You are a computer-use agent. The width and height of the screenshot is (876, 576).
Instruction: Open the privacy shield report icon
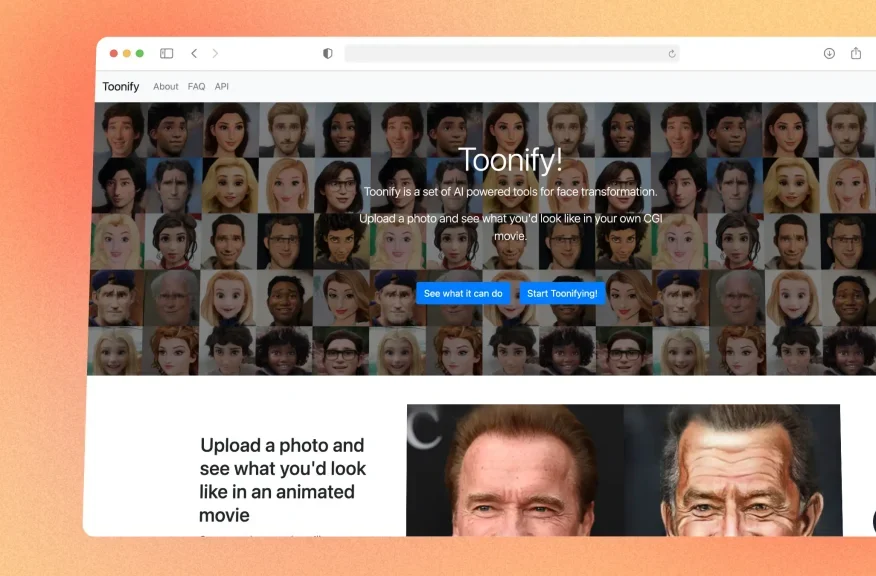[327, 54]
